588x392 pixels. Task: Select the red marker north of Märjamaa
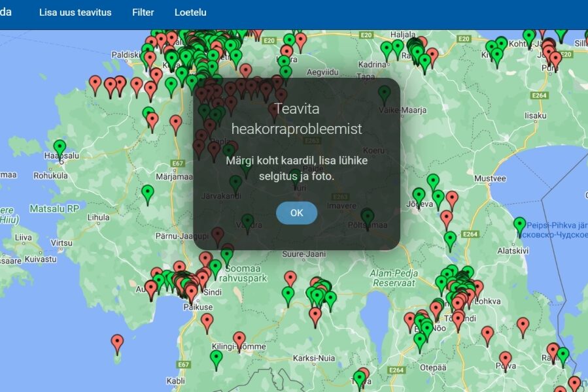tap(175, 122)
